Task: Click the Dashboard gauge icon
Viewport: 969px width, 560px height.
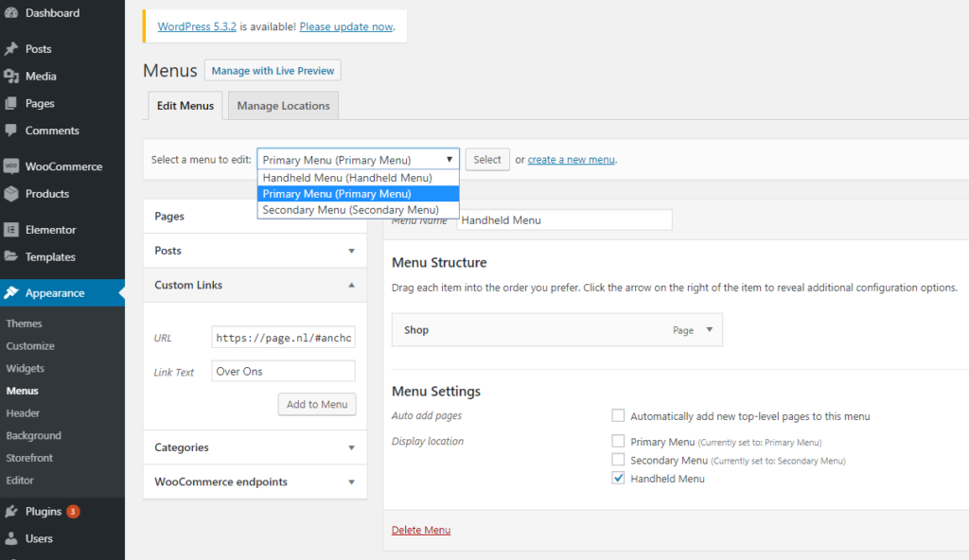Action: coord(11,12)
